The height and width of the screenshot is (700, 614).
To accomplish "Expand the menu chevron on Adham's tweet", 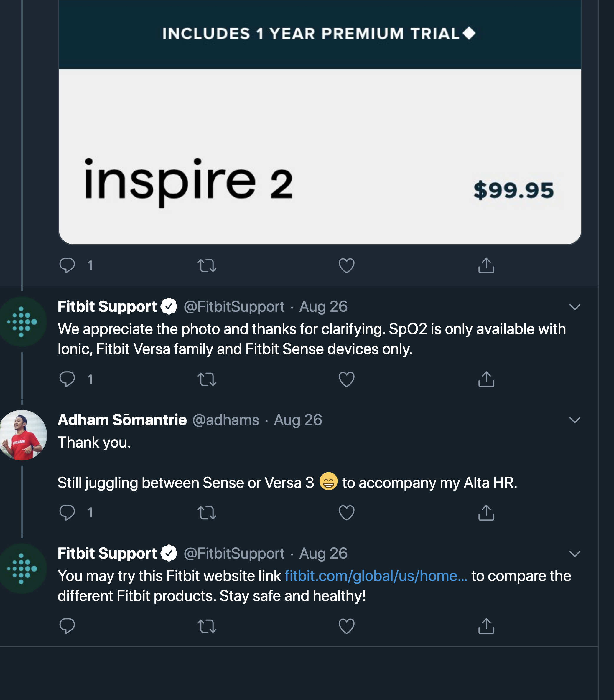I will 575,420.
